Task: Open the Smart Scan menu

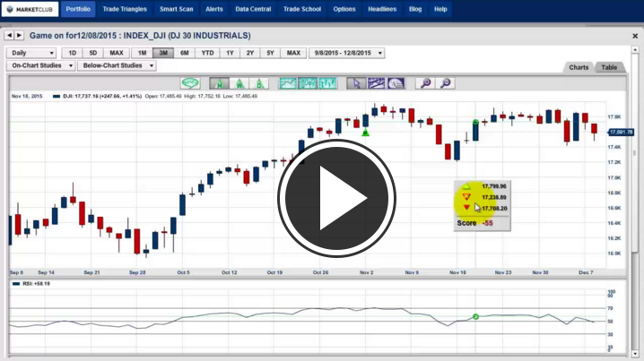Action: pyautogui.click(x=175, y=9)
